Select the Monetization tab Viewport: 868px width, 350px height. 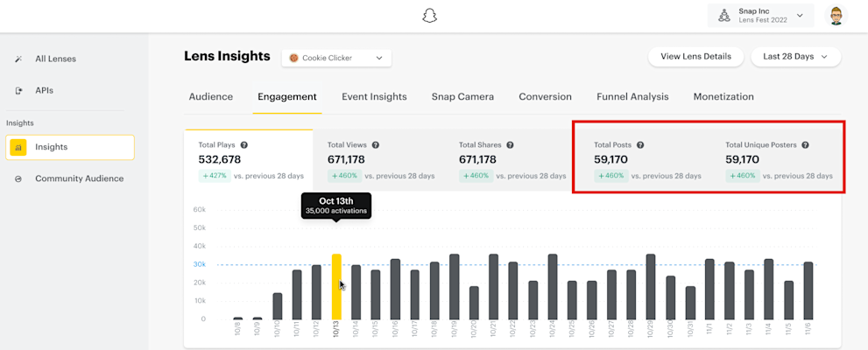click(x=723, y=97)
